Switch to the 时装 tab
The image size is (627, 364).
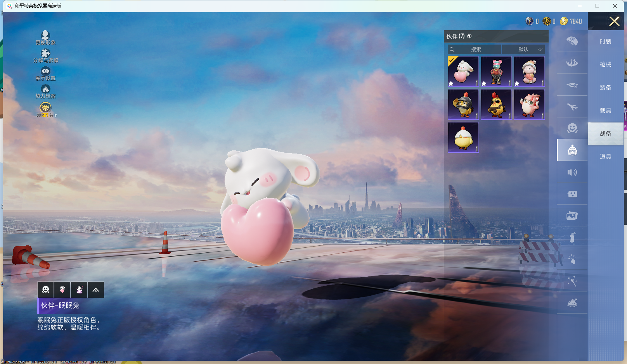605,41
